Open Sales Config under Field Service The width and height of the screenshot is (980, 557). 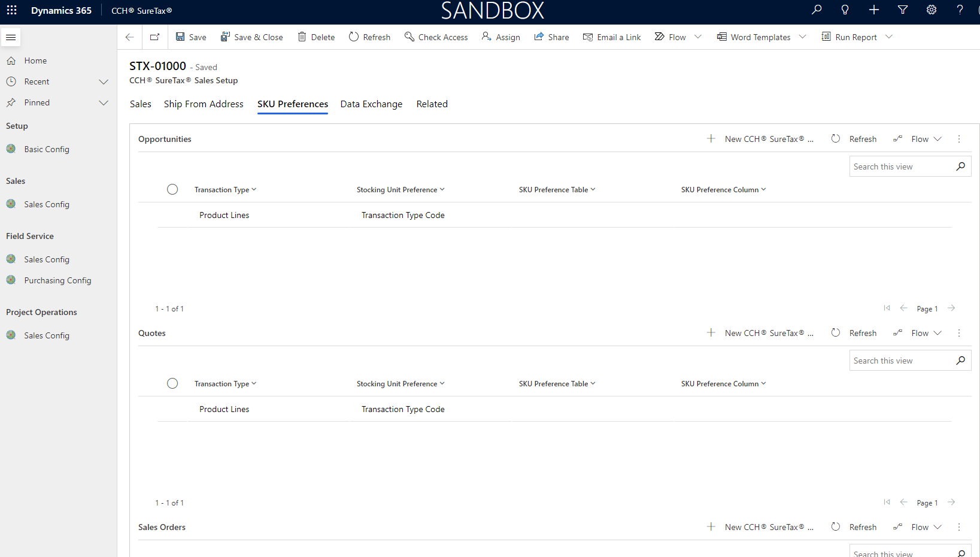[47, 259]
